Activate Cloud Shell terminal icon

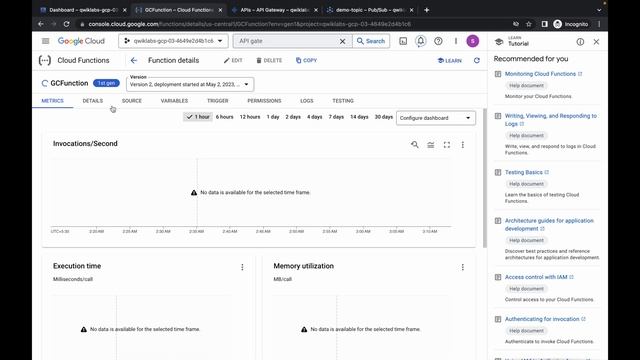click(403, 41)
